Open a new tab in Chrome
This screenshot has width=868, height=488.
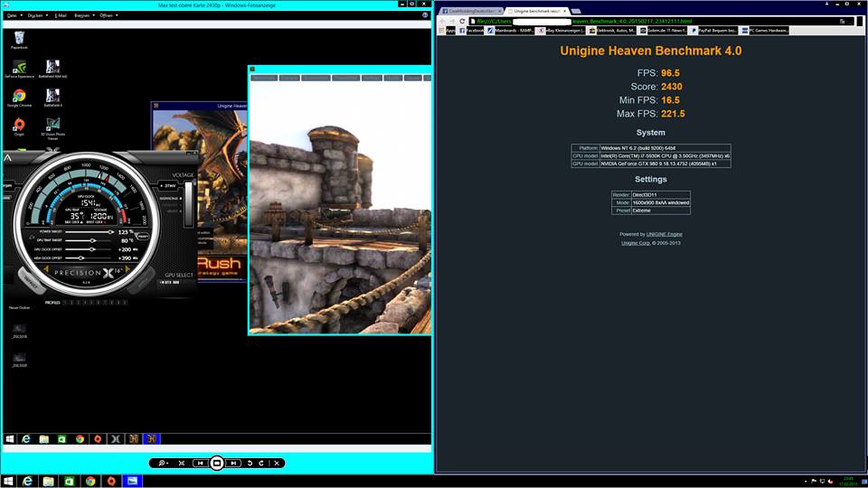[x=576, y=11]
